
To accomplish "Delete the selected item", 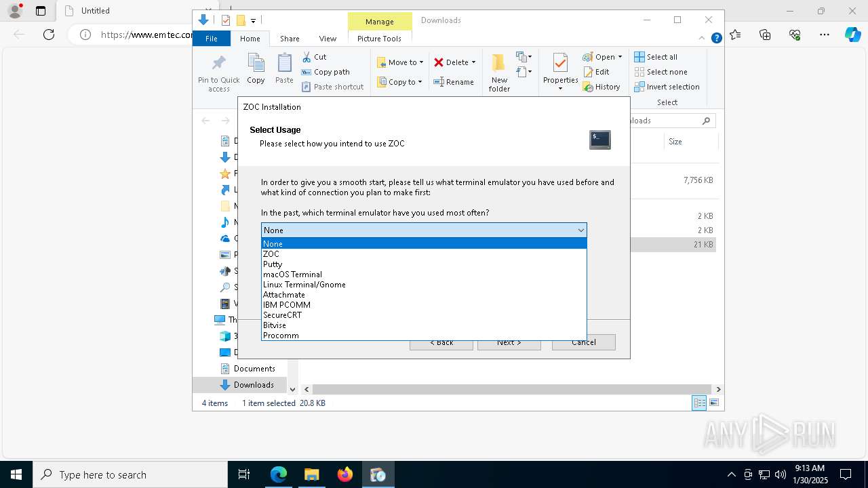I will (454, 62).
